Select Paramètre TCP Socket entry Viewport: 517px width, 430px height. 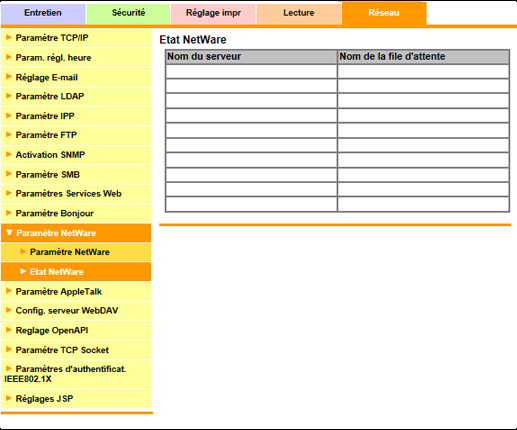76,350
